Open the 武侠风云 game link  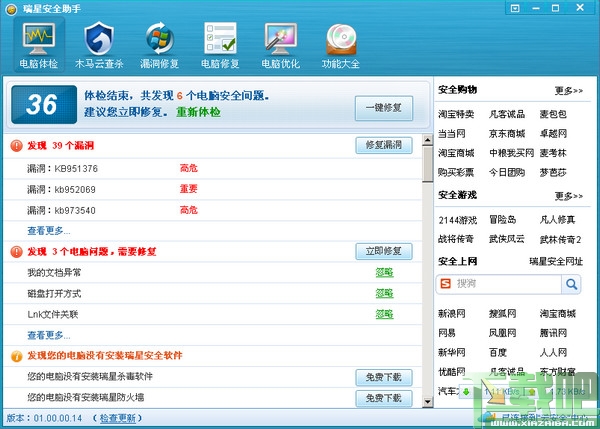[507, 240]
